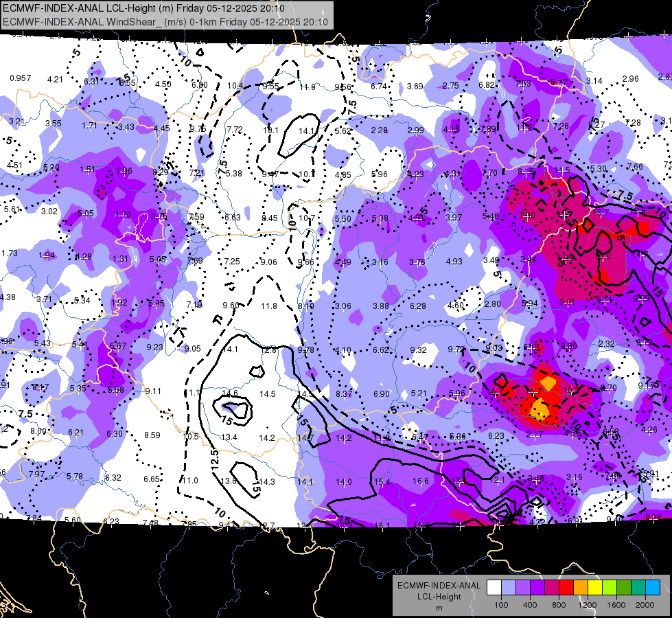
Task: Click the wind shear value 6.90
Action: pos(382,393)
